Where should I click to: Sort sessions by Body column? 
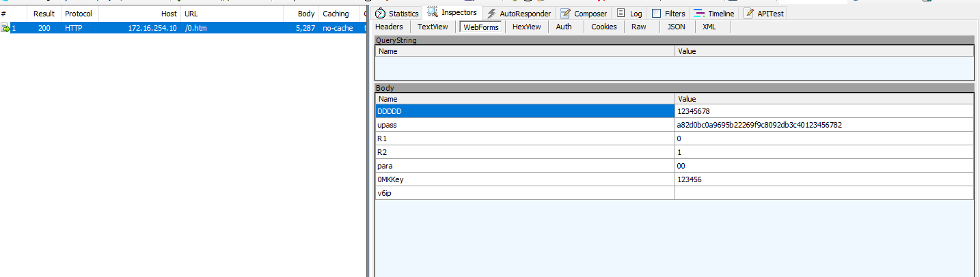[x=301, y=14]
